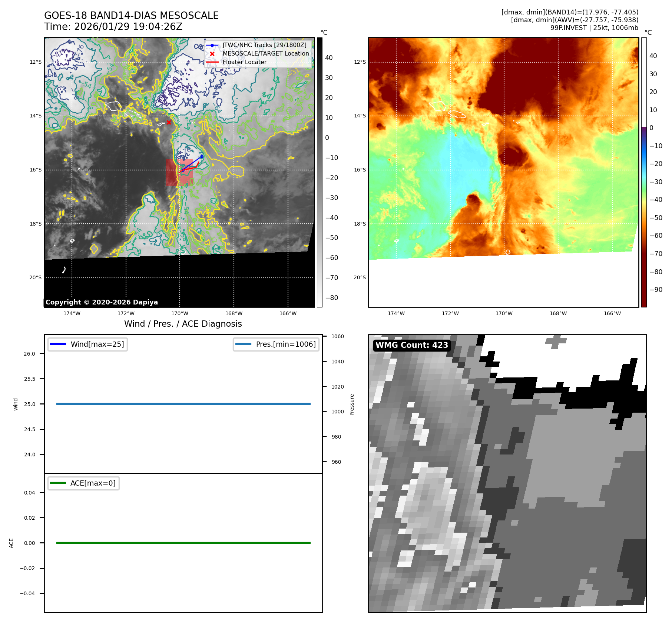Click the [dmax, dmin](BAND14) values text
The height and width of the screenshot is (626, 672).
coord(569,12)
